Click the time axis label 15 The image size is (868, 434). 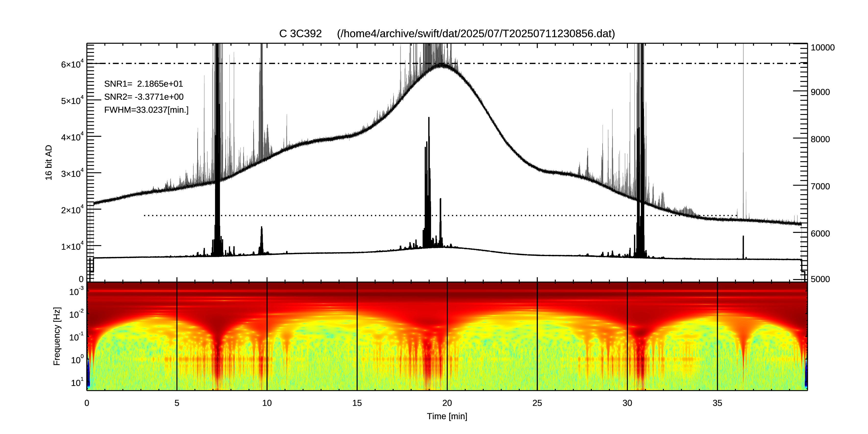pyautogui.click(x=357, y=403)
